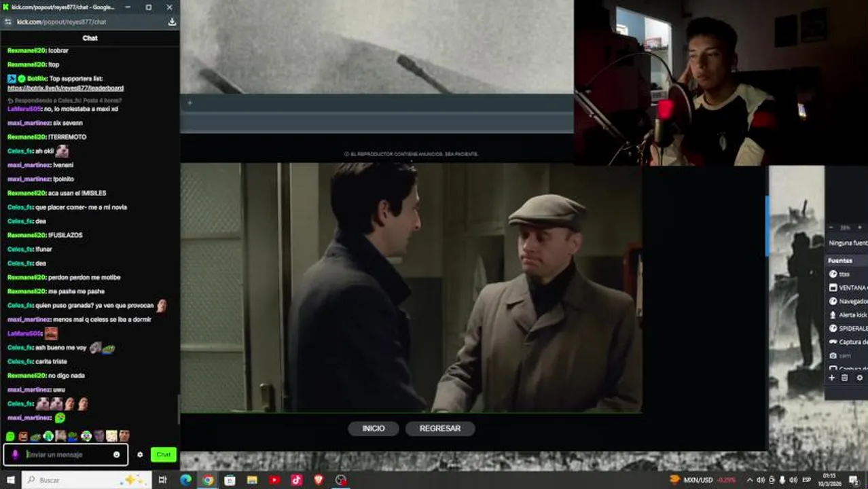Select the green Kick logo quick emote
Screen dimensions: 868x489
click(x=10, y=436)
